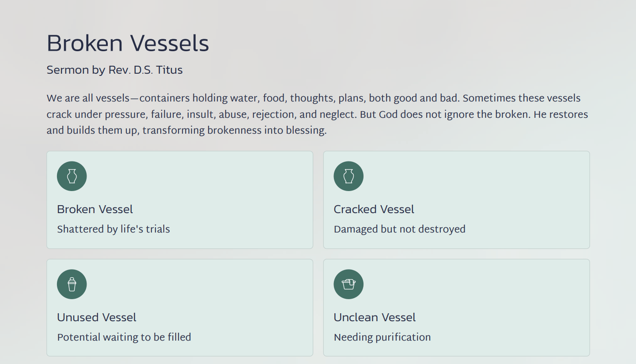Click the Broken Vessel vase icon
The height and width of the screenshot is (364, 636).
click(x=72, y=176)
